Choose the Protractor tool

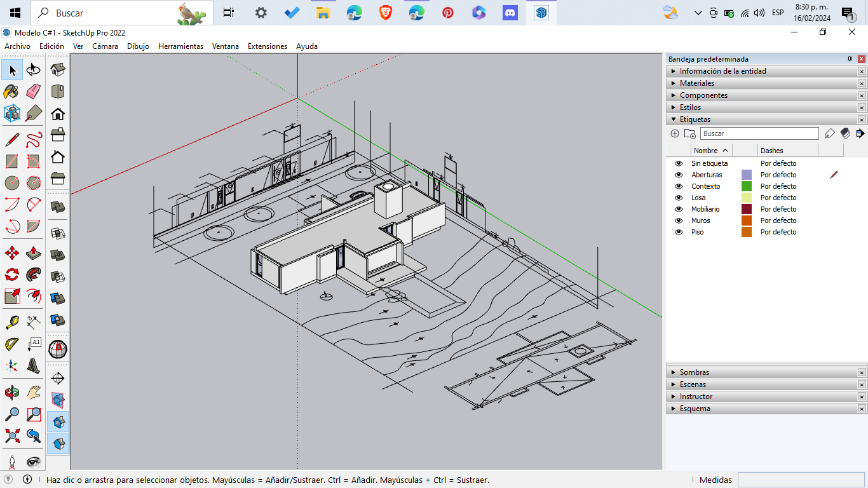[x=11, y=344]
